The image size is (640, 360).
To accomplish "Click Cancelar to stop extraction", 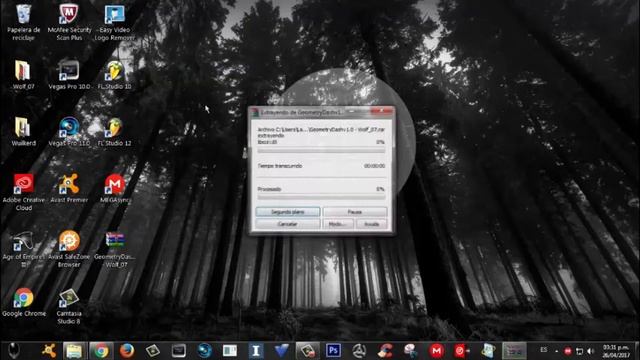I will [x=288, y=224].
